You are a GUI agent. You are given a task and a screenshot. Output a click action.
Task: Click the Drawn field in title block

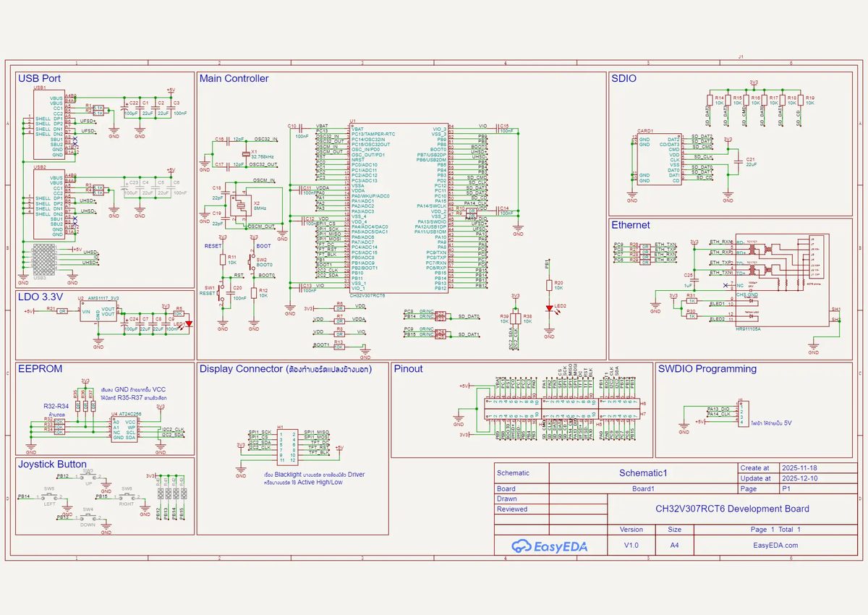[x=522, y=499]
